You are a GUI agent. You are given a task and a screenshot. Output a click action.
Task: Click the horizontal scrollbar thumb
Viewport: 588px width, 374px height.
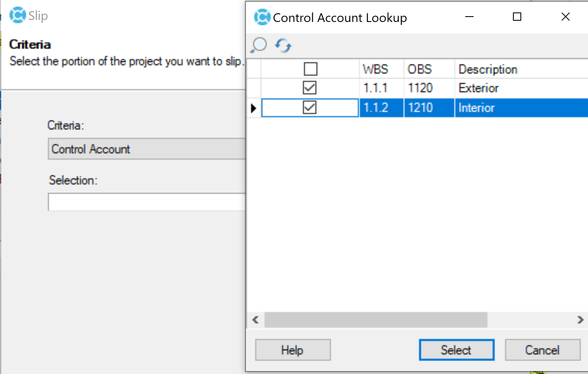click(376, 320)
